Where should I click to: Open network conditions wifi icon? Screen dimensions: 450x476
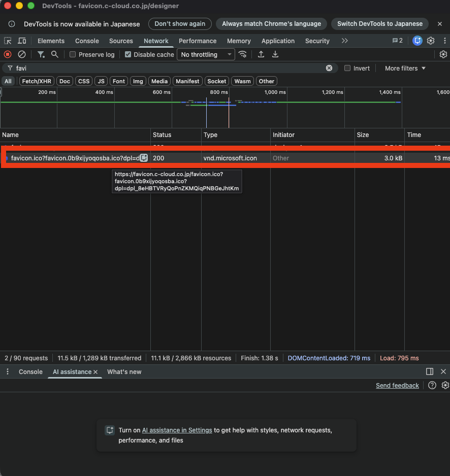[243, 54]
